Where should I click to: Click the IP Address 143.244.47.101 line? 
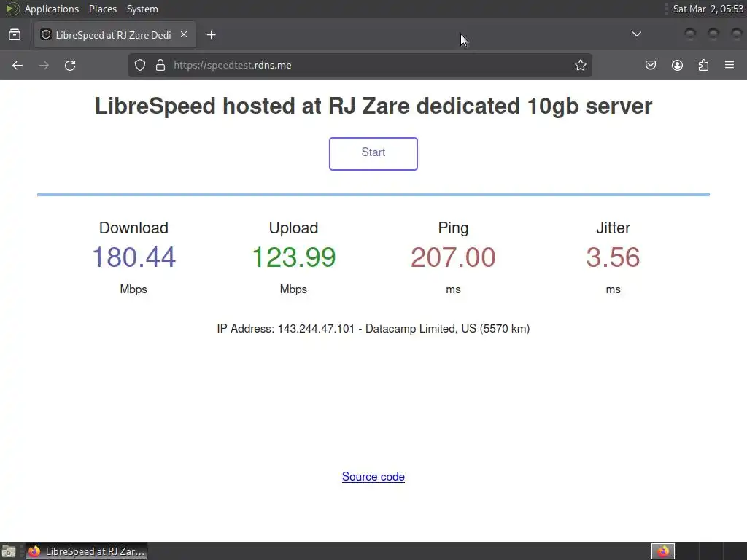coord(373,329)
